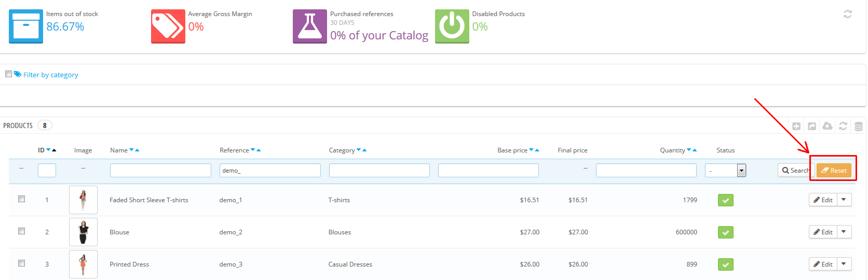The width and height of the screenshot is (868, 280).
Task: Expand the actions arrow beside Edit for product 1
Action: pos(844,200)
